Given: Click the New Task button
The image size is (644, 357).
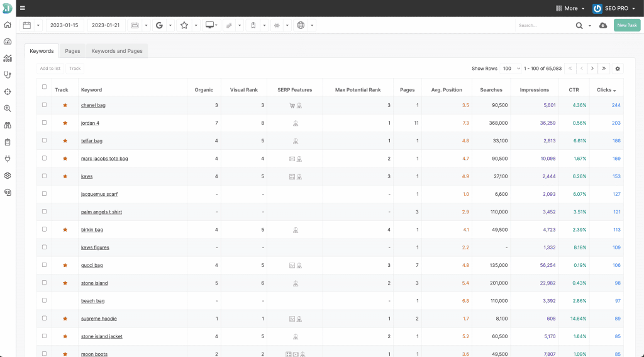Looking at the screenshot, I should click(x=627, y=25).
